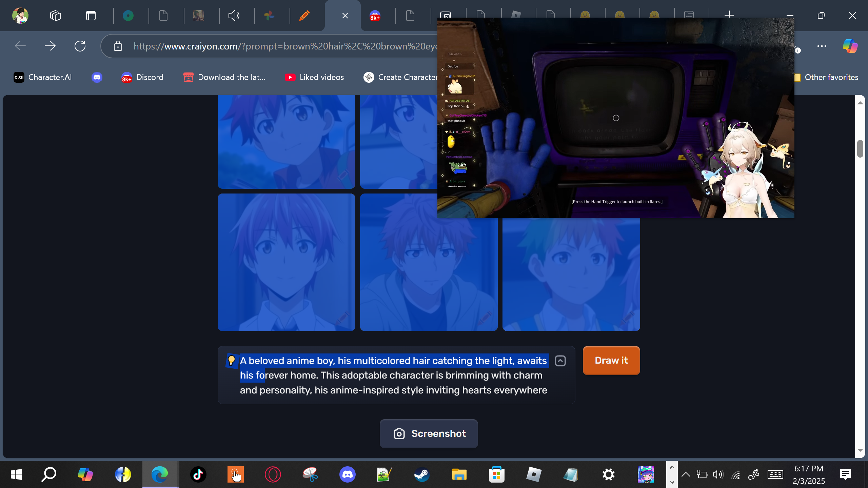Launch Roblox from the taskbar

[534, 474]
